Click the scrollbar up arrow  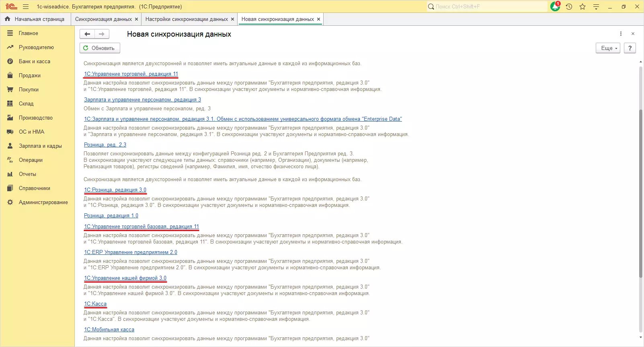(641, 62)
